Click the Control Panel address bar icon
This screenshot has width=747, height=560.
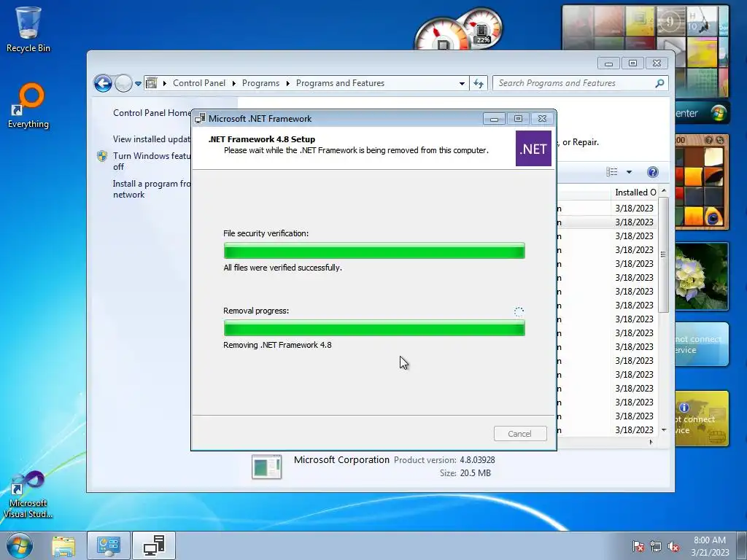point(152,83)
